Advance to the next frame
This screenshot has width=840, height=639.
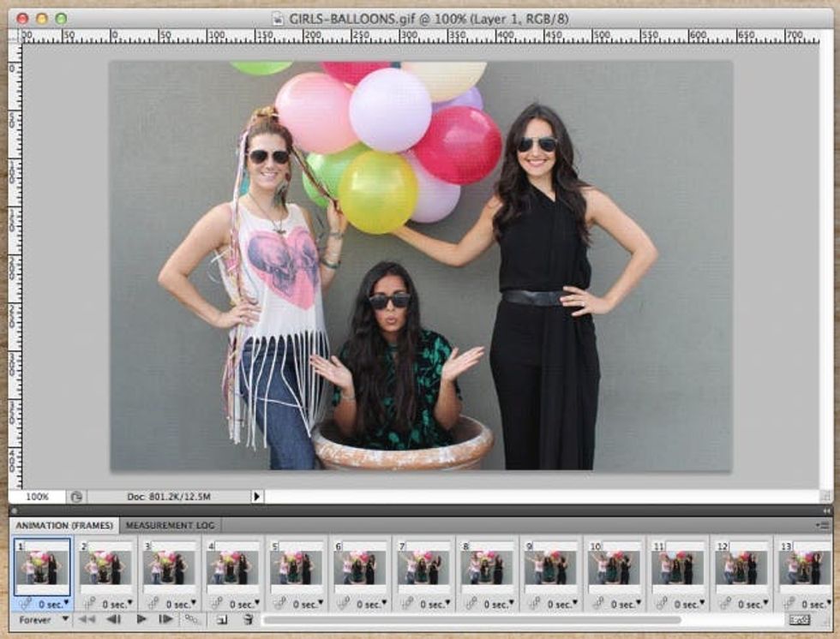pos(165,618)
